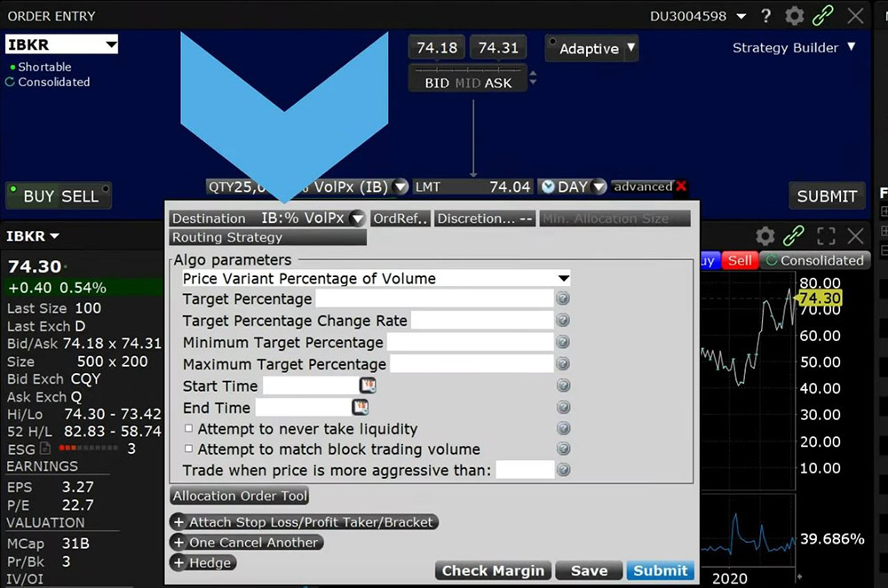
Task: Open the Adaptive algo dropdown
Action: 631,48
